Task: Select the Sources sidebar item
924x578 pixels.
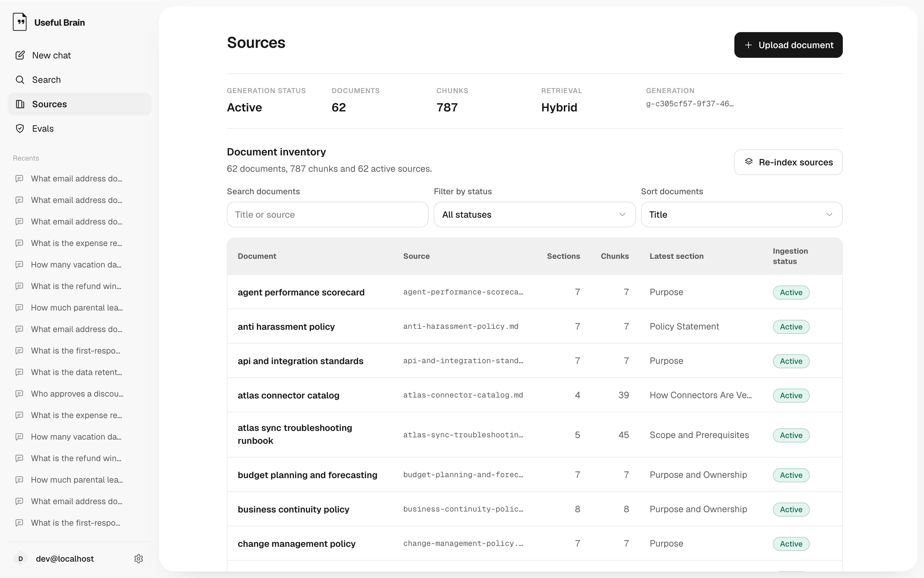Action: pyautogui.click(x=80, y=104)
